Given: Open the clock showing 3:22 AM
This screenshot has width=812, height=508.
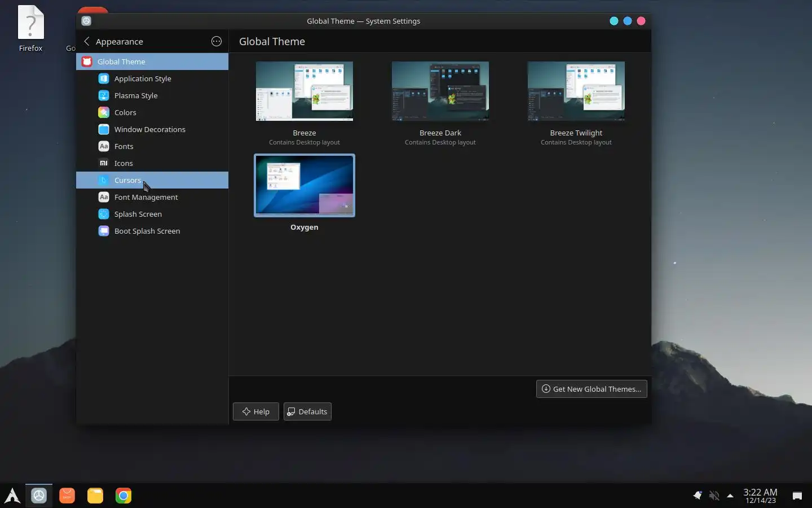Looking at the screenshot, I should click(760, 496).
